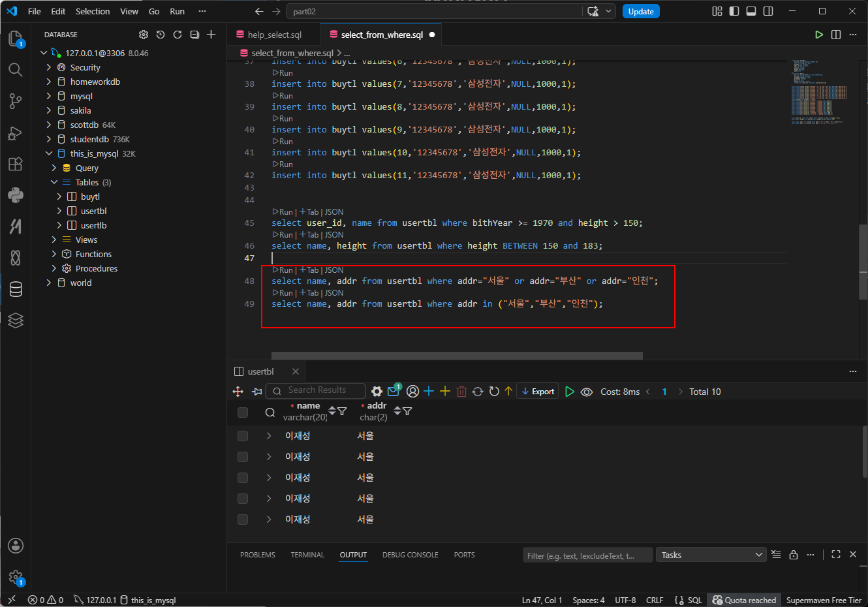Run query with green play icon in results

(570, 392)
